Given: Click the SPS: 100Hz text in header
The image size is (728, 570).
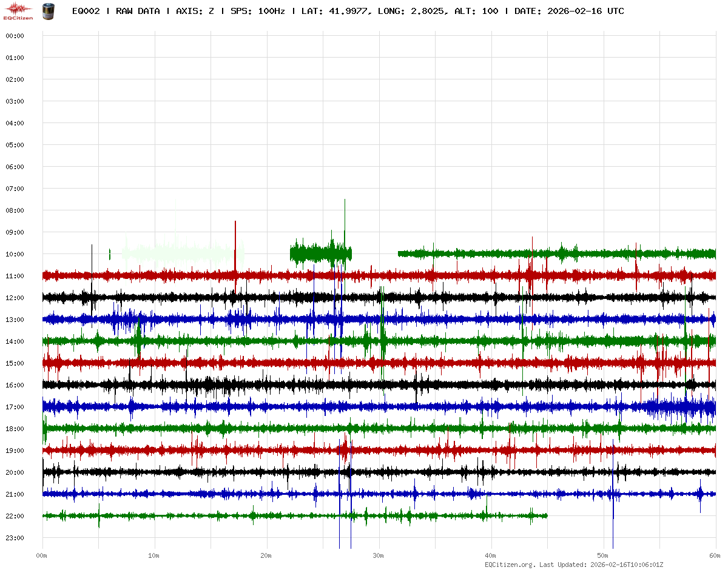Looking at the screenshot, I should [258, 11].
